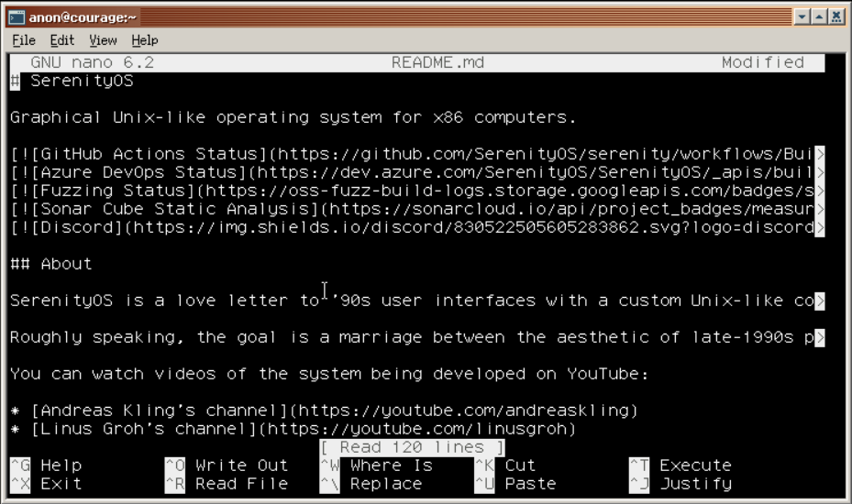Click the ^\ Replace shortcut
The width and height of the screenshot is (852, 504).
point(371,484)
